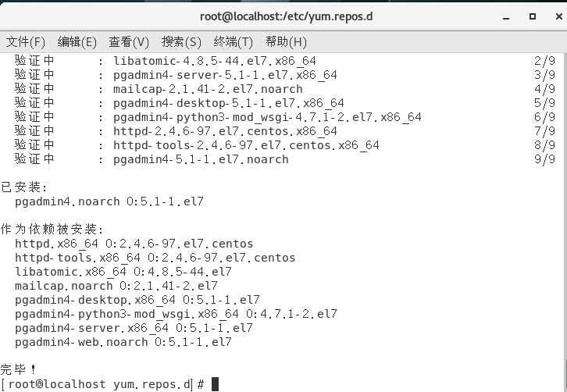Click the window title root@localhost:/etc/yum.repos.d
Viewport: 567px width, 392px height.
286,16
